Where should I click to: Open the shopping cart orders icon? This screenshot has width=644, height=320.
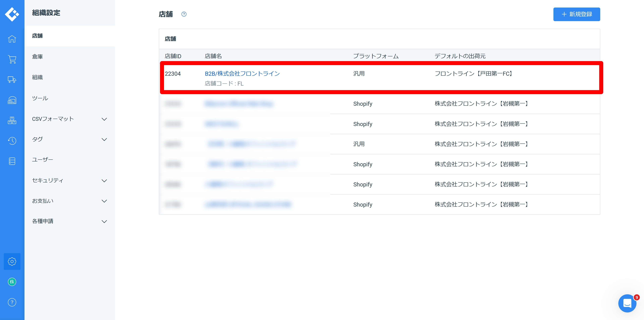12,59
